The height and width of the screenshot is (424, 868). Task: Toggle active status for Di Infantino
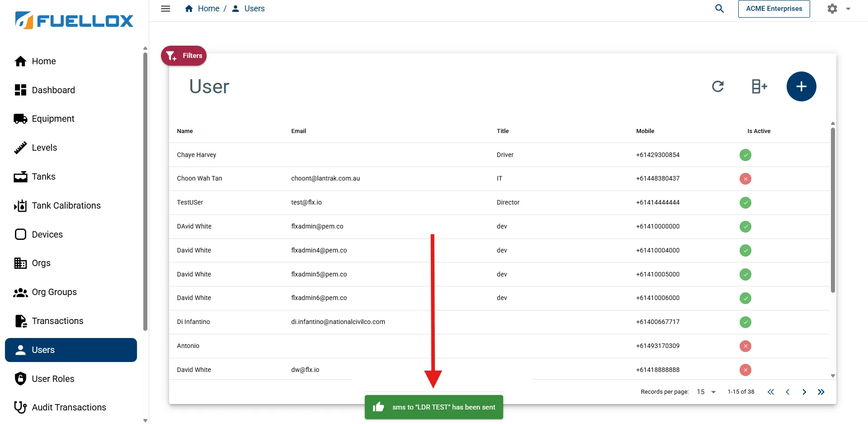[x=745, y=322]
